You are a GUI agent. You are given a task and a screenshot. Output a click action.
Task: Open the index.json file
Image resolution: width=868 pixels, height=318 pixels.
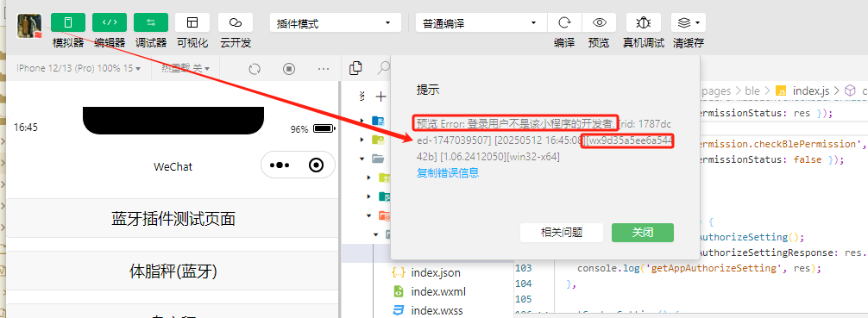click(x=436, y=272)
